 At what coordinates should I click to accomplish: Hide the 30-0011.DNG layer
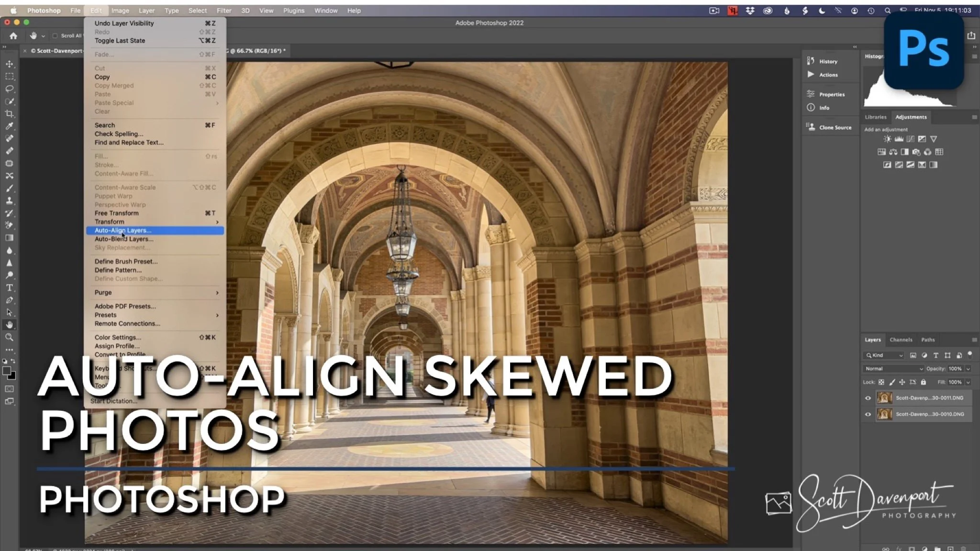[x=868, y=398]
